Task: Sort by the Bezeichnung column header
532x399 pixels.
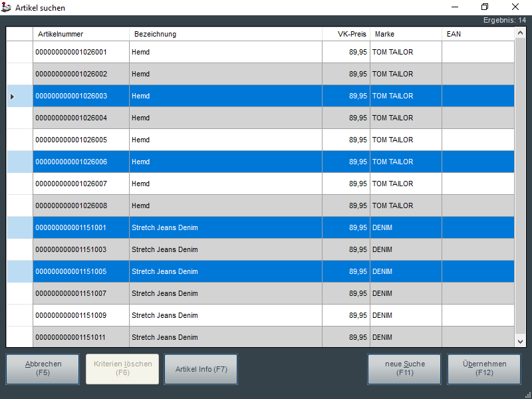Action: coord(225,34)
